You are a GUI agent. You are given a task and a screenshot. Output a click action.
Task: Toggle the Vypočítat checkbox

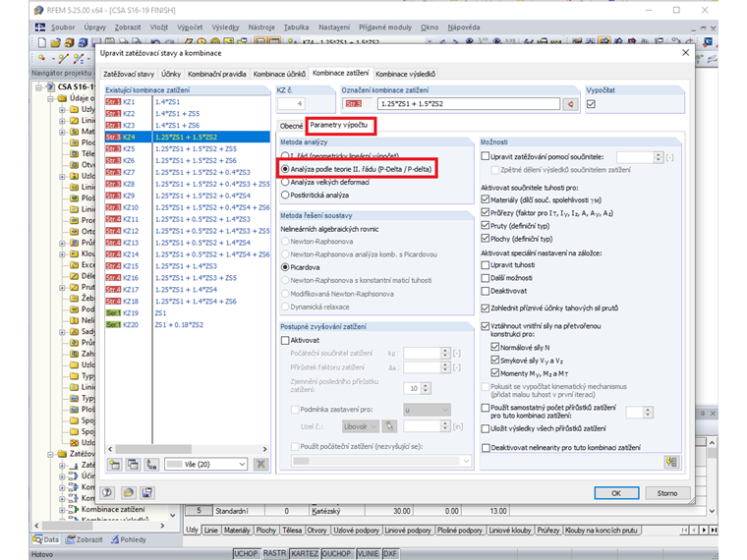coord(592,104)
